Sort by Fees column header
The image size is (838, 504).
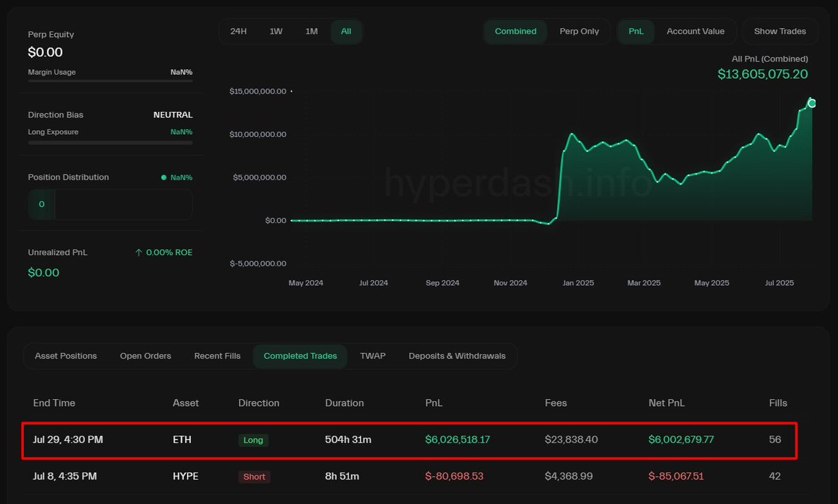pyautogui.click(x=556, y=403)
